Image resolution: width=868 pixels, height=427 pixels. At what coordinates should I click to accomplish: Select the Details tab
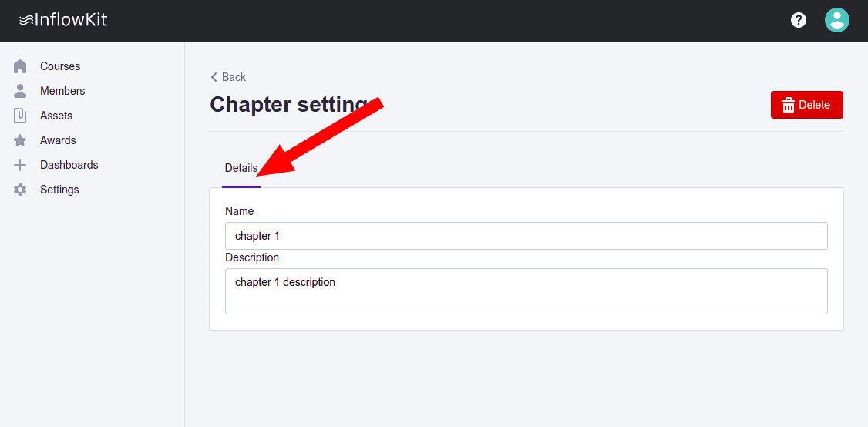click(x=241, y=168)
